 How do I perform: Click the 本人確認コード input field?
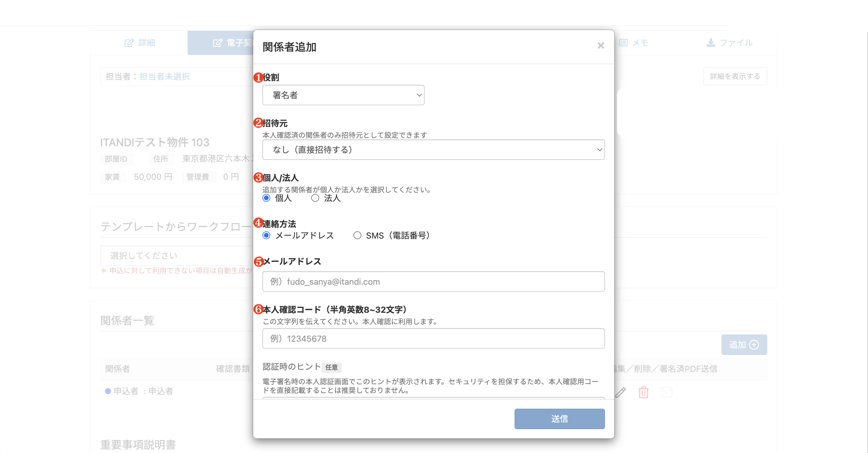tap(433, 338)
